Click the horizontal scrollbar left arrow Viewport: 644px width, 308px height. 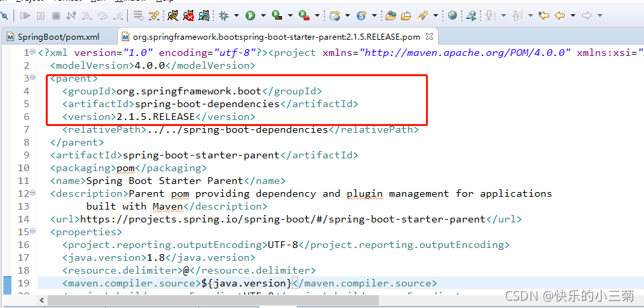[41, 300]
